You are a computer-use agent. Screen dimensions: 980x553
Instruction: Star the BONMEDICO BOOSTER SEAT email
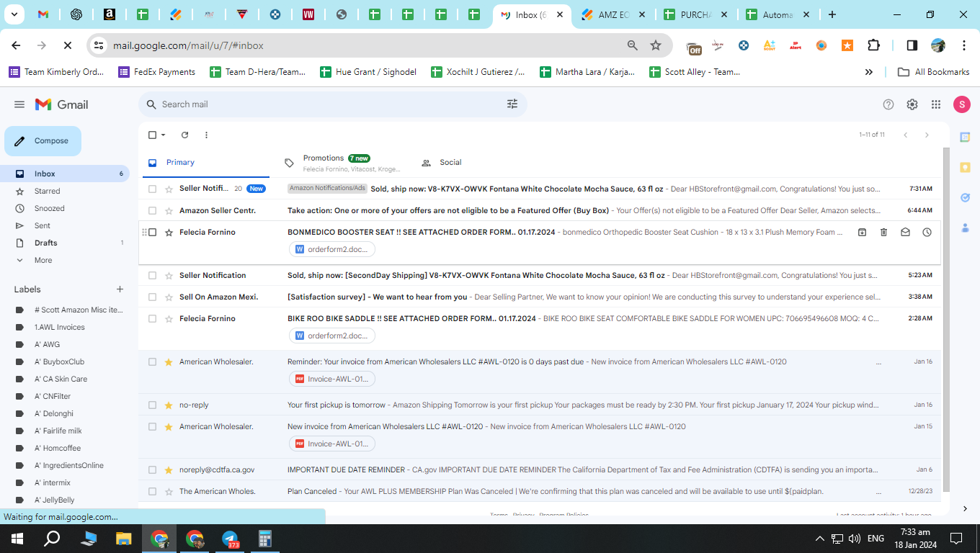tap(169, 232)
